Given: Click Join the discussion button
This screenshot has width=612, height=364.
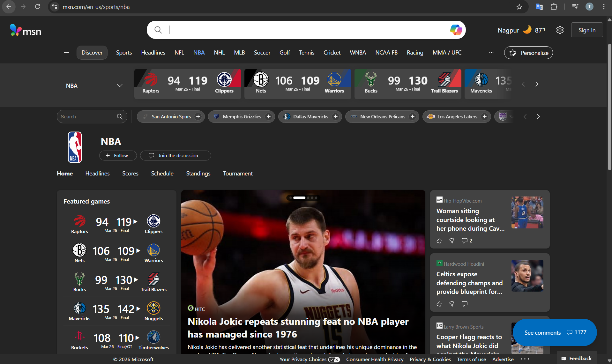Looking at the screenshot, I should tap(175, 156).
